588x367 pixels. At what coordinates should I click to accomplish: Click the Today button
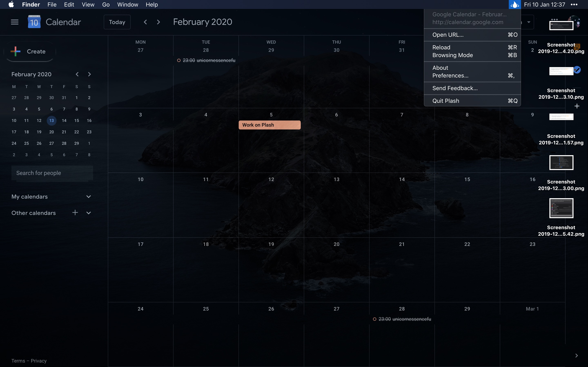pos(117,22)
